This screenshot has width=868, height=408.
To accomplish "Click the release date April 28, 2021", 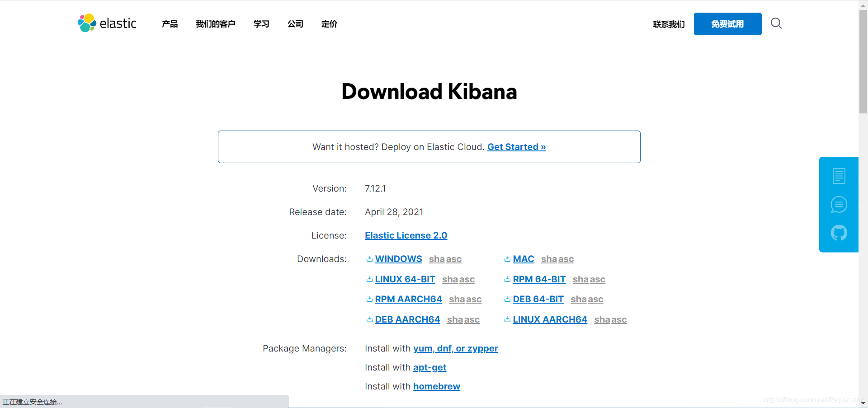I will (394, 212).
